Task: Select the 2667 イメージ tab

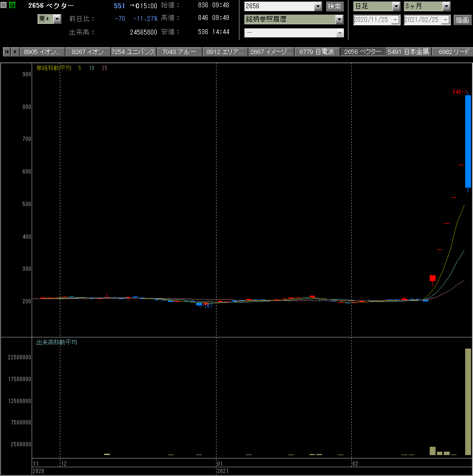Action: pyautogui.click(x=271, y=52)
